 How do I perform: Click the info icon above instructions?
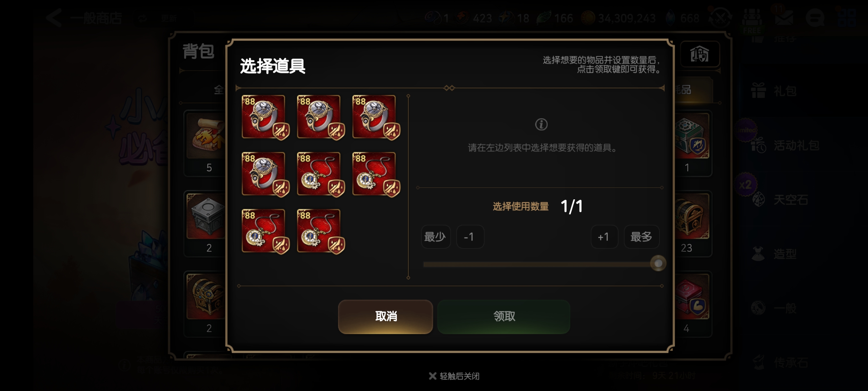click(x=541, y=124)
